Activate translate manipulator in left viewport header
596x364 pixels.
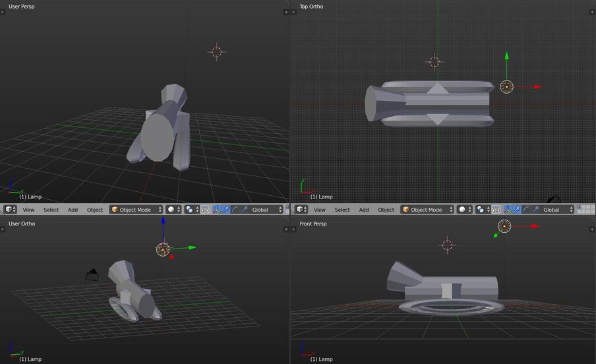(x=225, y=210)
